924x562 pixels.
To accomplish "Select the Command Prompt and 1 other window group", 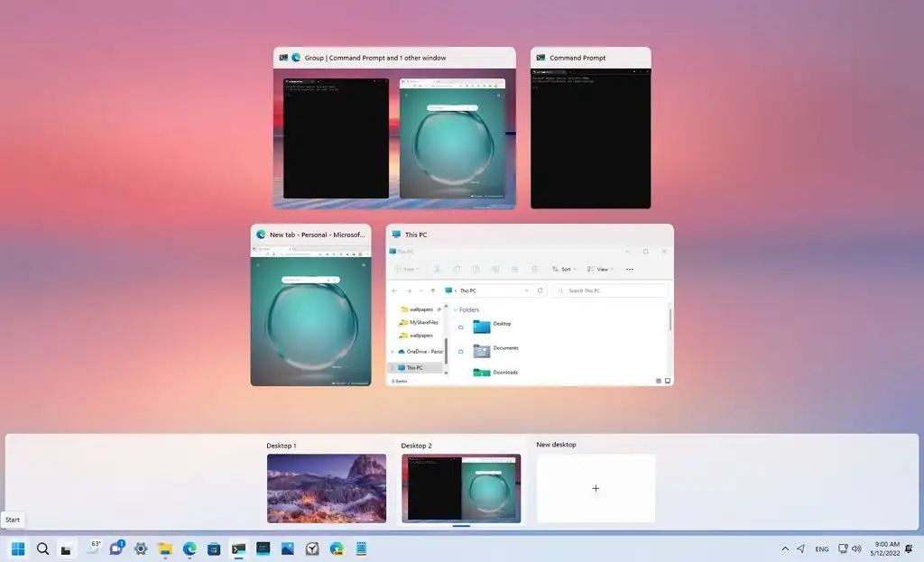I will (394, 128).
